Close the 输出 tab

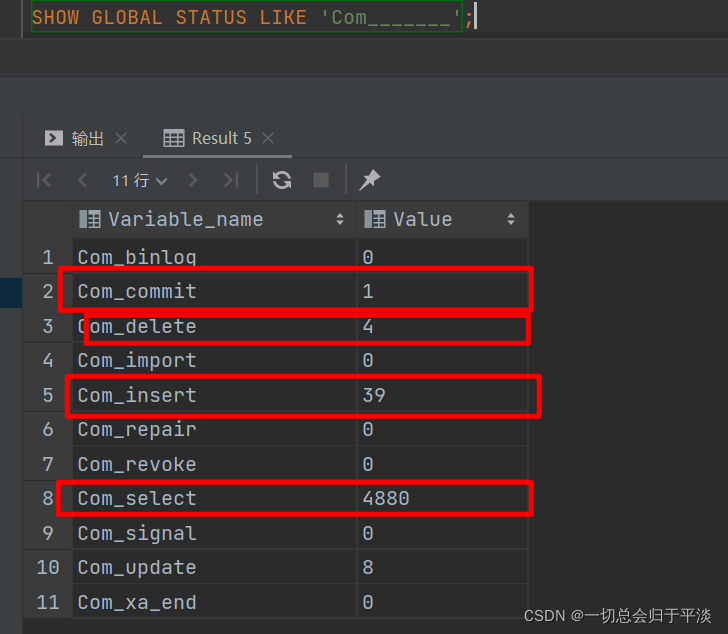[121, 139]
